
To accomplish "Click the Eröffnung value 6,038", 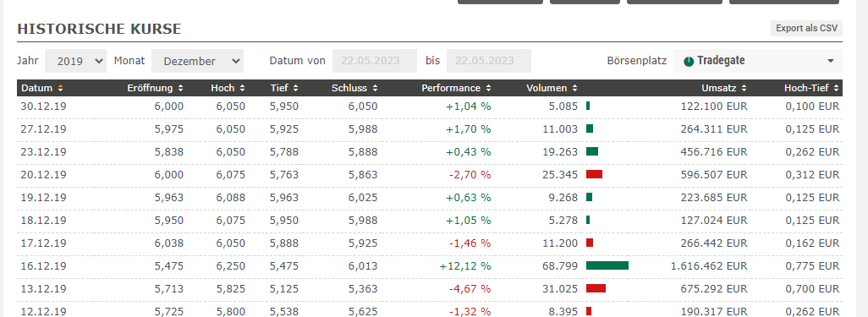I will (x=169, y=243).
